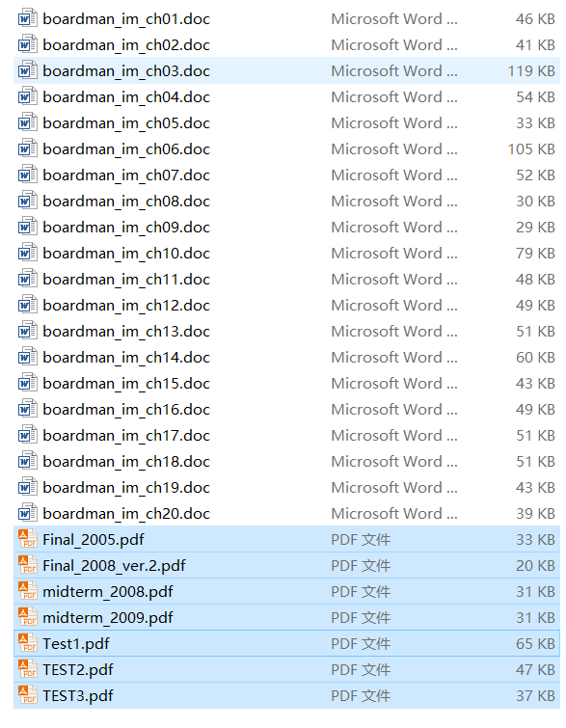
Task: Select file name boardman_im_ch17.doc
Action: point(126,436)
